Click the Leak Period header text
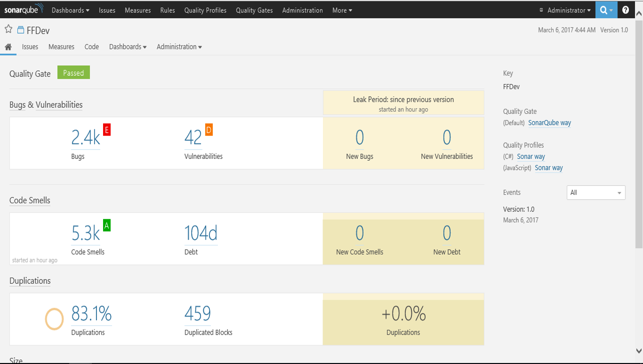This screenshot has width=643, height=364. 403,100
